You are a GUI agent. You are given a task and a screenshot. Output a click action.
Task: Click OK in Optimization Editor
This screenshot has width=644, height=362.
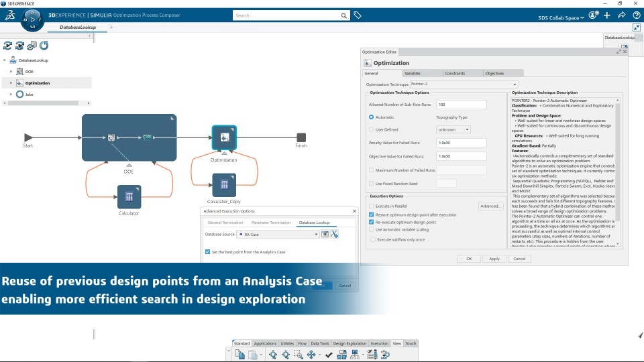pyautogui.click(x=469, y=259)
